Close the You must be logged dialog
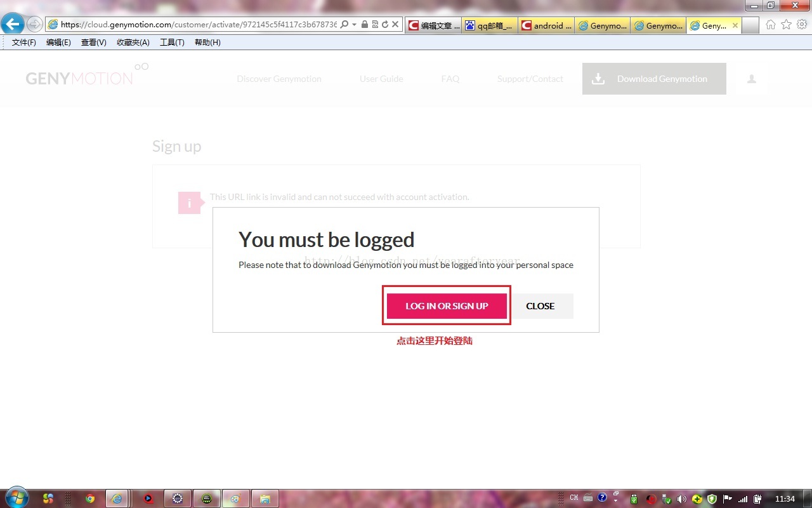 (540, 306)
